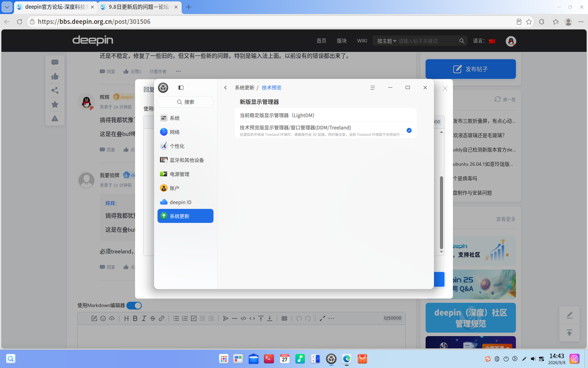Open calendar icon in taskbar

pyautogui.click(x=285, y=359)
